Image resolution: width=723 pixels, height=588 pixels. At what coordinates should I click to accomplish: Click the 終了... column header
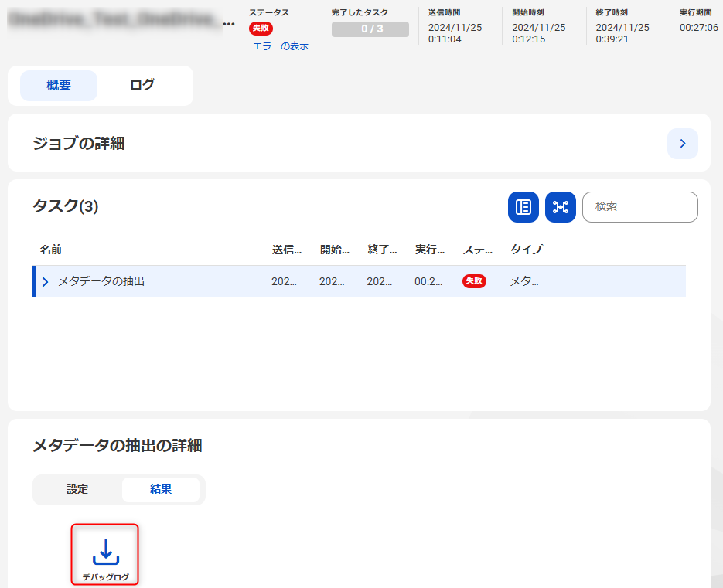382,250
